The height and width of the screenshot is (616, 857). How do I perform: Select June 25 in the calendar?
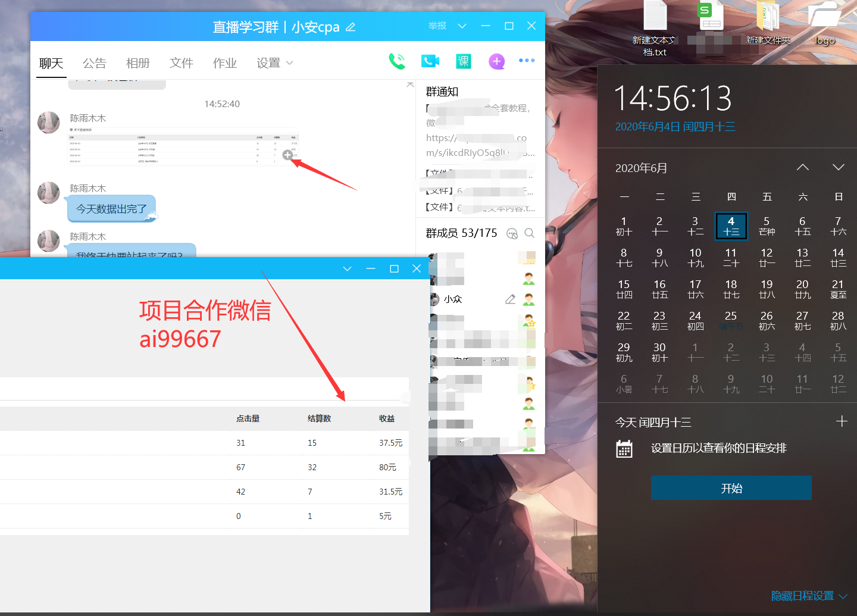(x=731, y=320)
